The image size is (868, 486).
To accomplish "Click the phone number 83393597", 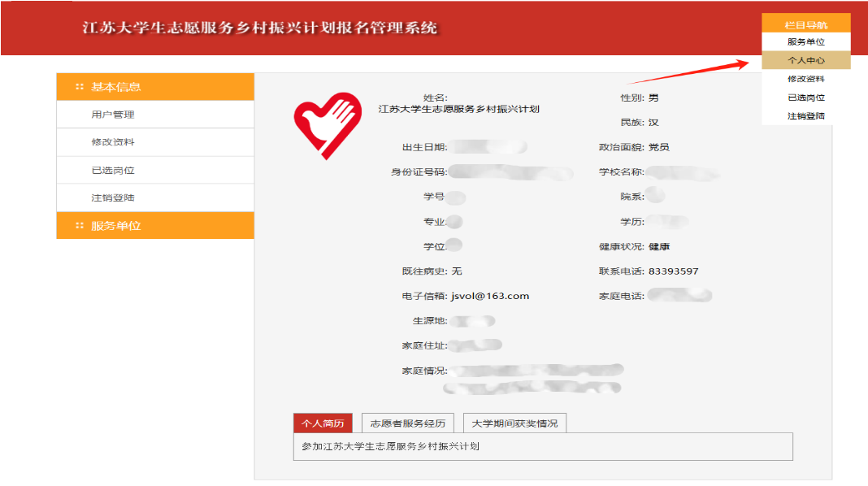I will coord(673,271).
